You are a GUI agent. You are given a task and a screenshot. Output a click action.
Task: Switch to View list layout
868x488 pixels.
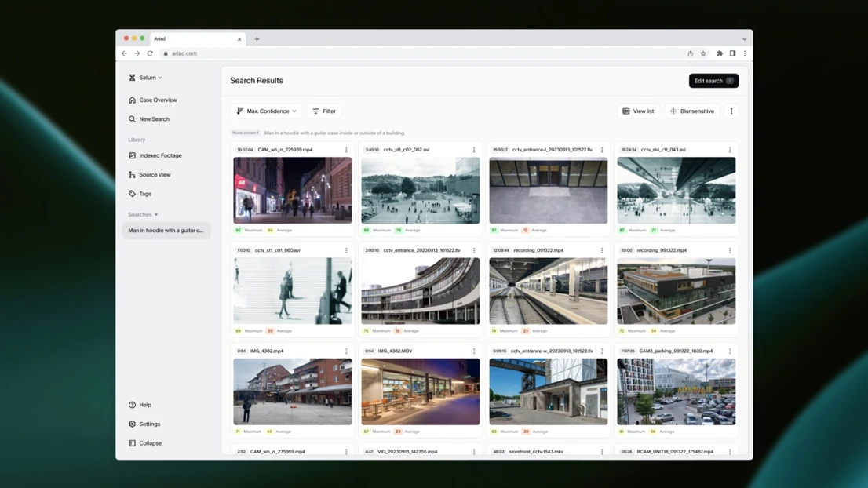[638, 111]
